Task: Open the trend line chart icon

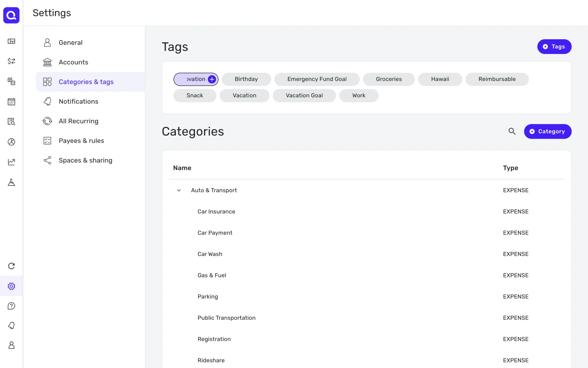Action: coord(11,162)
